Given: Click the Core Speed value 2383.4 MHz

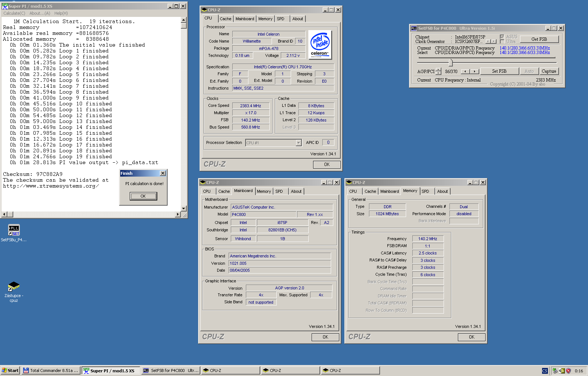Looking at the screenshot, I should 251,106.
